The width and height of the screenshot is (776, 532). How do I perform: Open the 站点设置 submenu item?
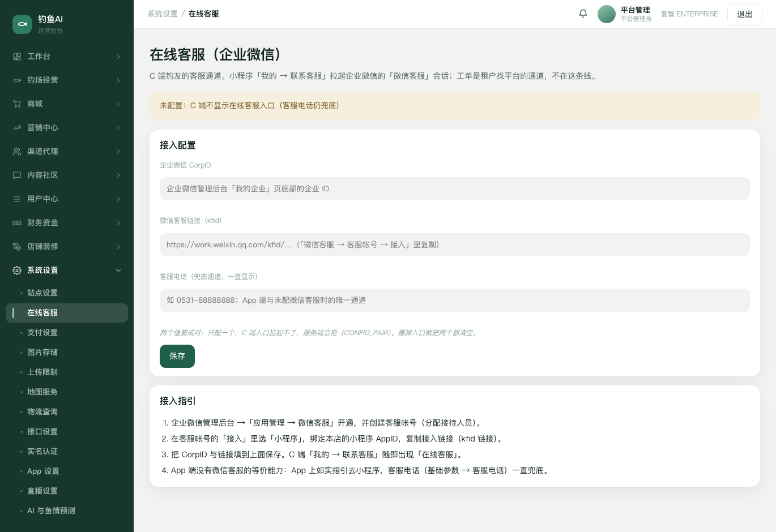click(67, 293)
